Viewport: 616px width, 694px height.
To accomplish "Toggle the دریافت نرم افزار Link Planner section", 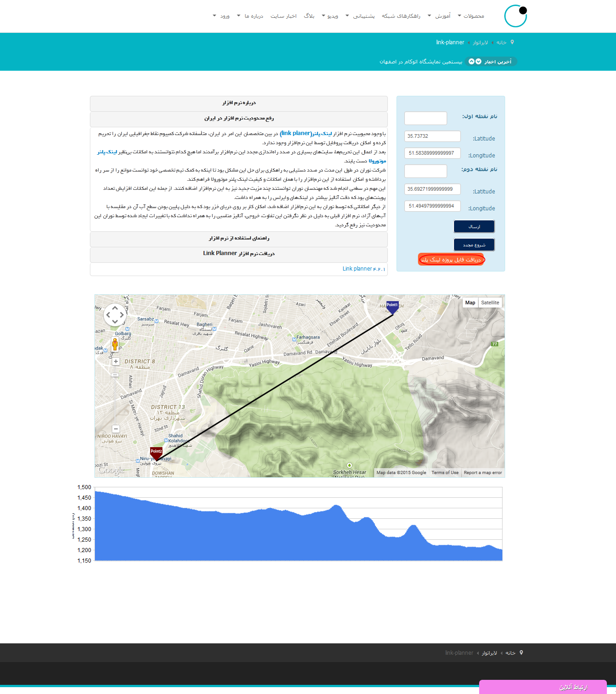I will 239,254.
